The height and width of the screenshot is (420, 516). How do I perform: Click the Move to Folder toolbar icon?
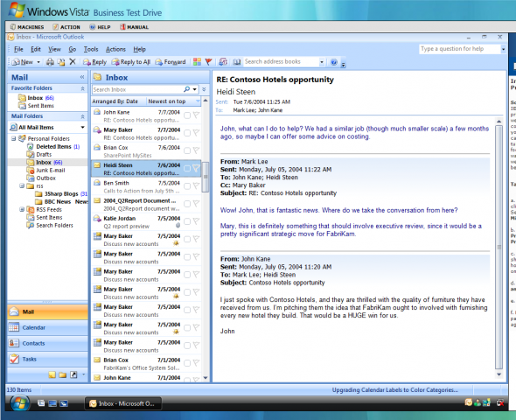tap(61, 62)
